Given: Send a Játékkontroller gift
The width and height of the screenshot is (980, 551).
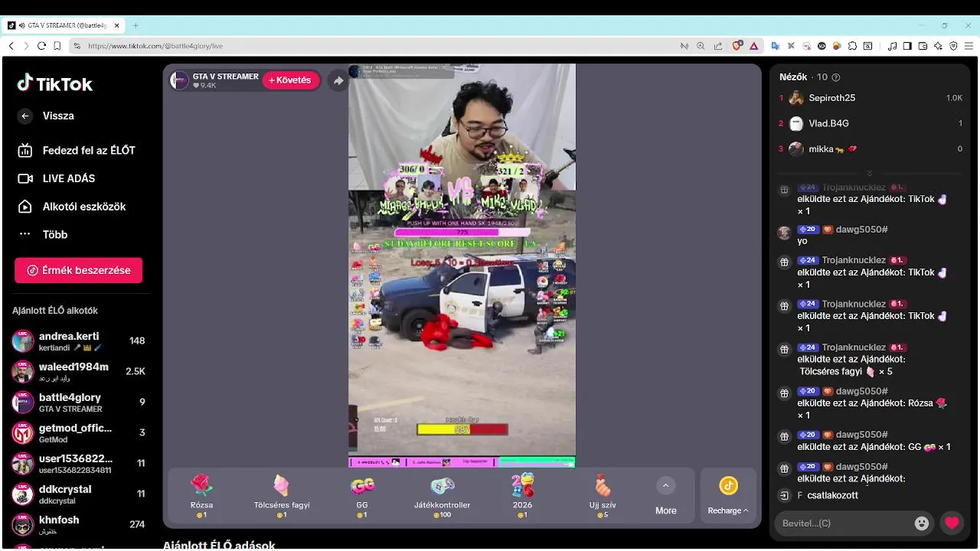Looking at the screenshot, I should click(443, 495).
